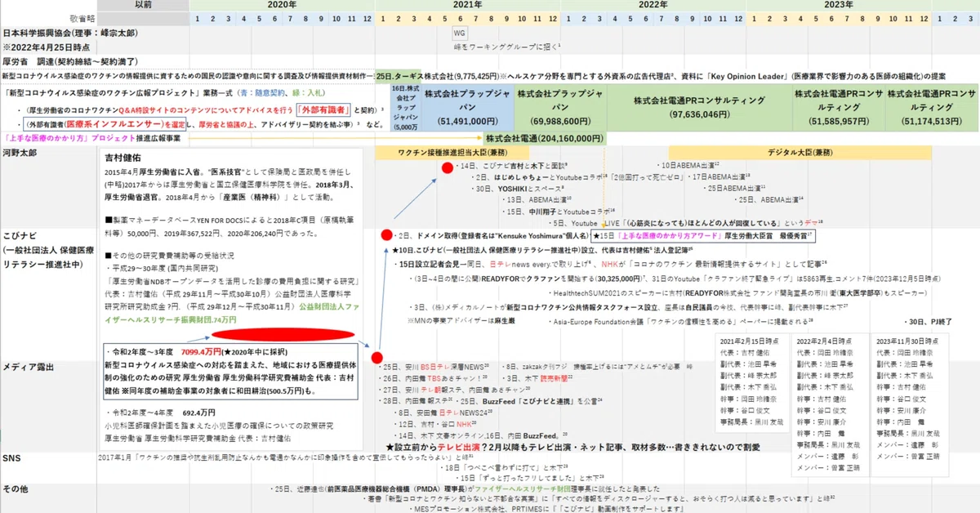Click the 「上手な医療のかかり方」プロジェクト row

(94, 138)
